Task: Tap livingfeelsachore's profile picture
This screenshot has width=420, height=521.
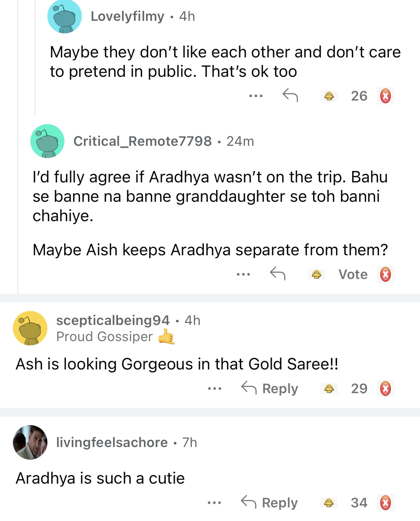Action: coord(30,442)
